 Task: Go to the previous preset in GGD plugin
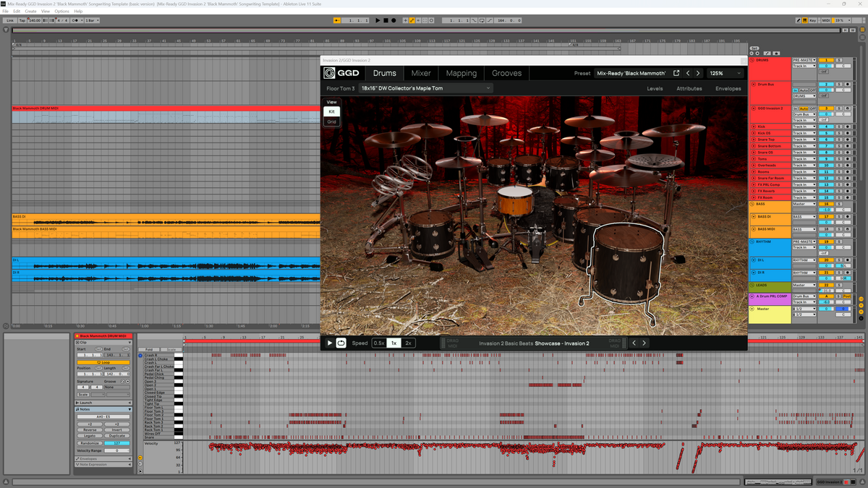[688, 73]
